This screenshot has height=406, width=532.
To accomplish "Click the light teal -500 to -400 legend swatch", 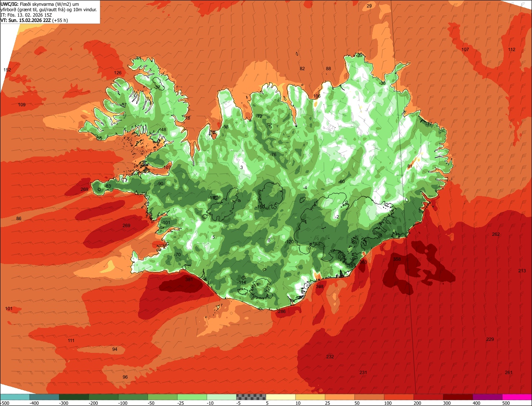I will coord(15,397).
